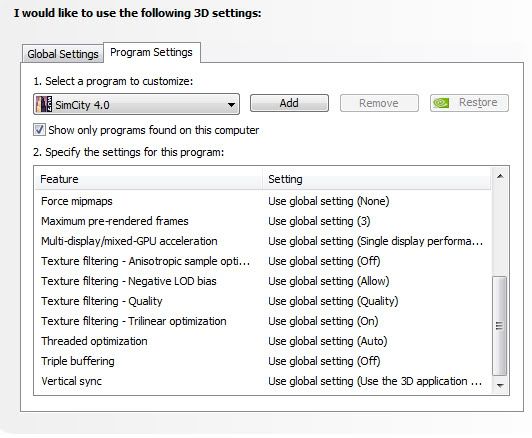Viewport: 532px width, 438px height.
Task: Click the scrollbar up arrow in the settings list
Action: (500, 176)
